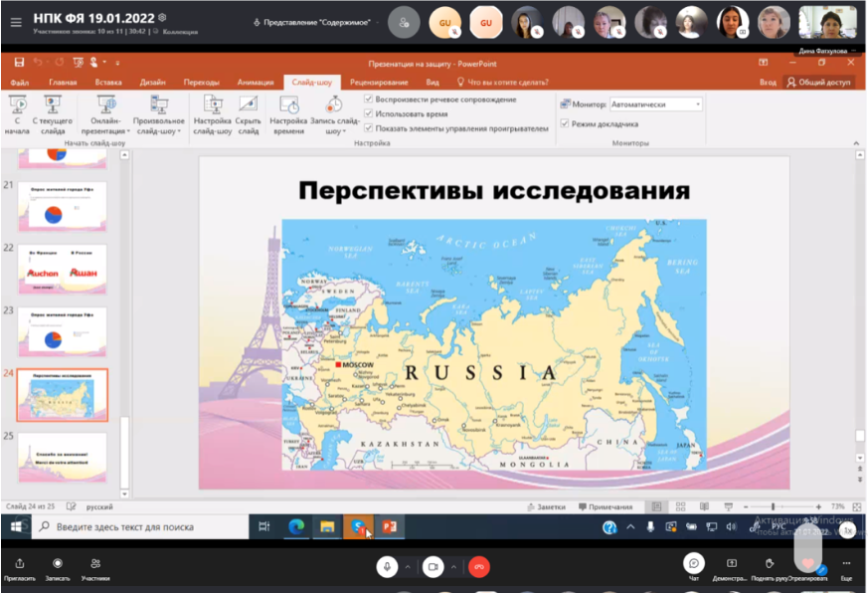Toggle 'Режим докладчика' presenter view checkbox
Viewport: 868px width, 593px height.
(x=565, y=124)
